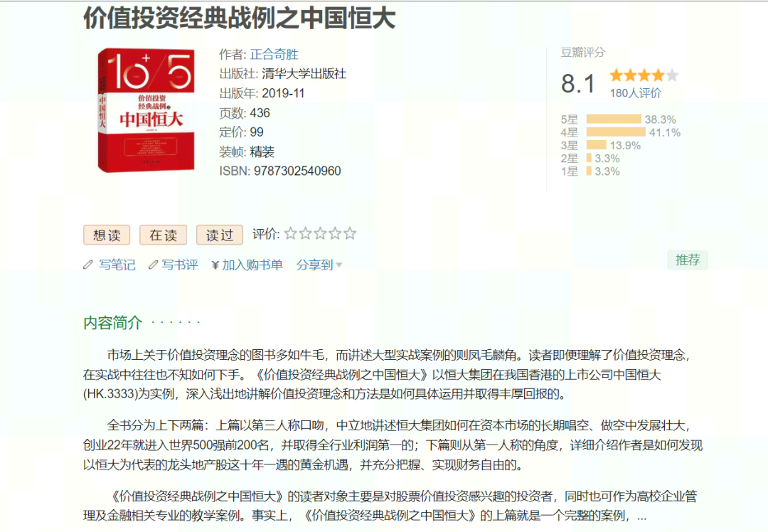Mark book as 在读
Screen dimensions: 768x532
[163, 235]
